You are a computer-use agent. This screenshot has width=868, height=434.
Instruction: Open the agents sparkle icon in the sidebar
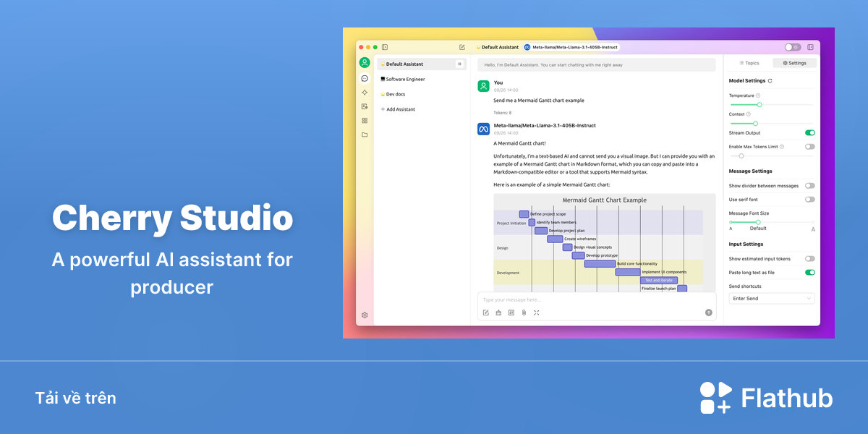(x=365, y=93)
